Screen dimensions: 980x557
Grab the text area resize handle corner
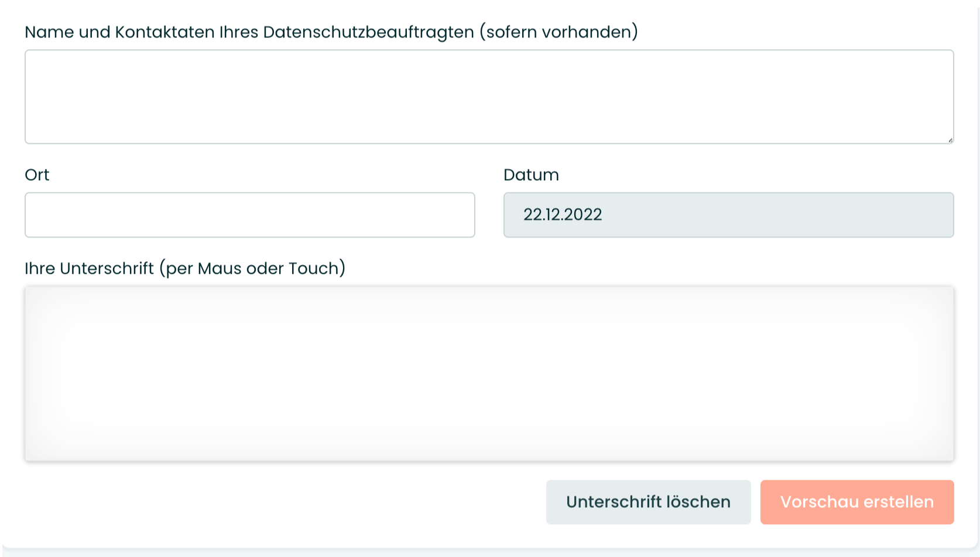tap(950, 140)
